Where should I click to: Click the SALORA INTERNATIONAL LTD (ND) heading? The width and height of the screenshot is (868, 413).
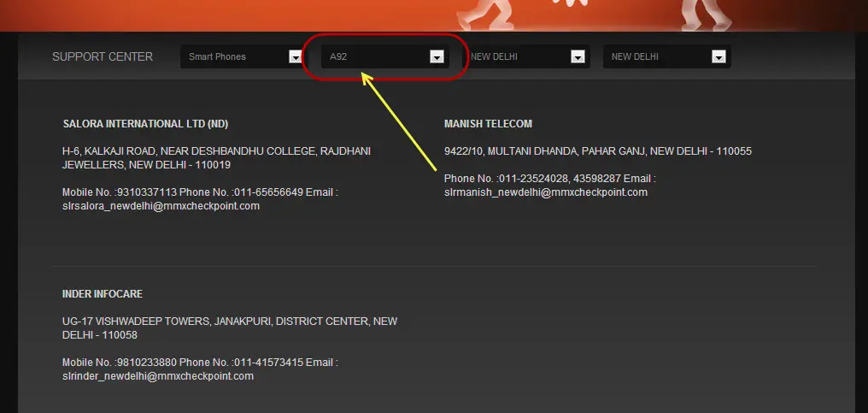point(145,124)
